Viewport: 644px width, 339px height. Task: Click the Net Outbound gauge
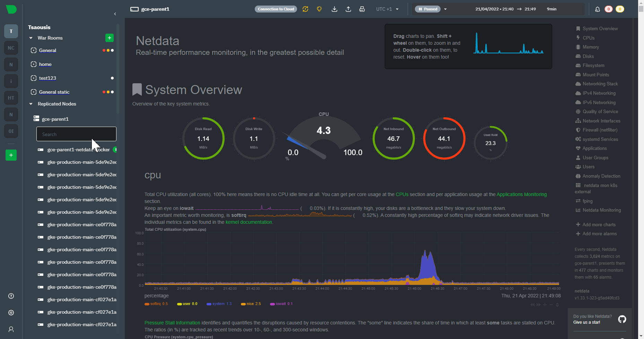(444, 138)
